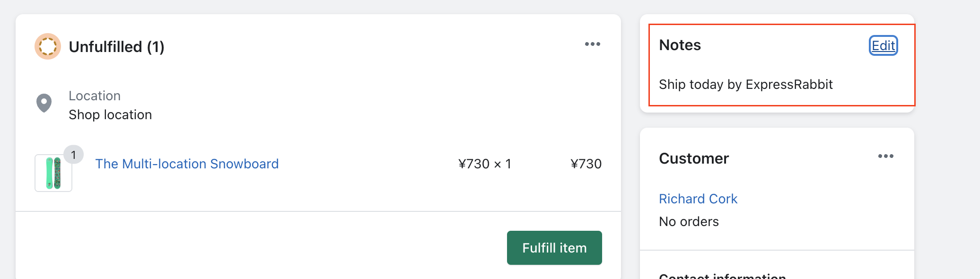The height and width of the screenshot is (279, 980).
Task: Open Richard Cork's customer profile
Action: click(698, 199)
